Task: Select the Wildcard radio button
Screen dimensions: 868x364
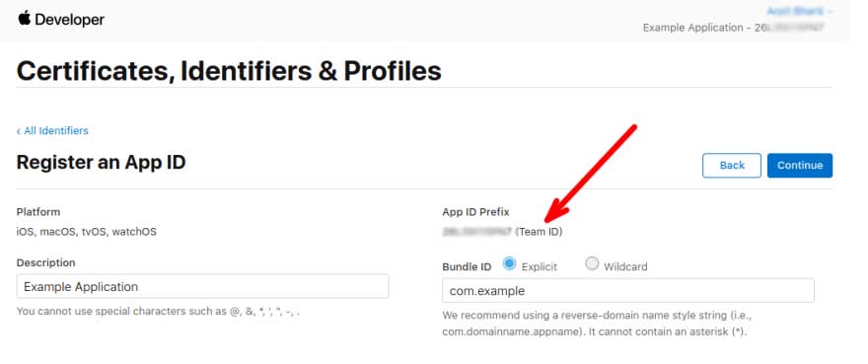Action: (x=592, y=263)
